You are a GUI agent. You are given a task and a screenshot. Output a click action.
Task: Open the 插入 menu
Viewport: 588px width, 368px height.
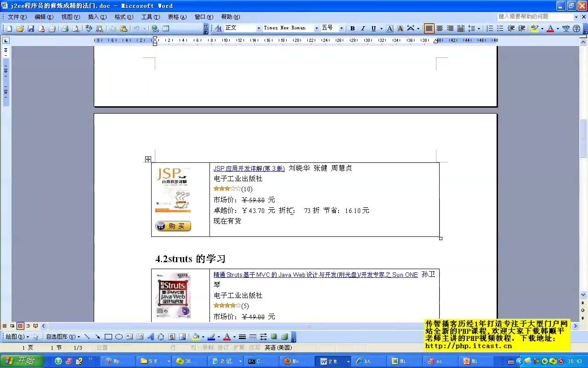(97, 17)
